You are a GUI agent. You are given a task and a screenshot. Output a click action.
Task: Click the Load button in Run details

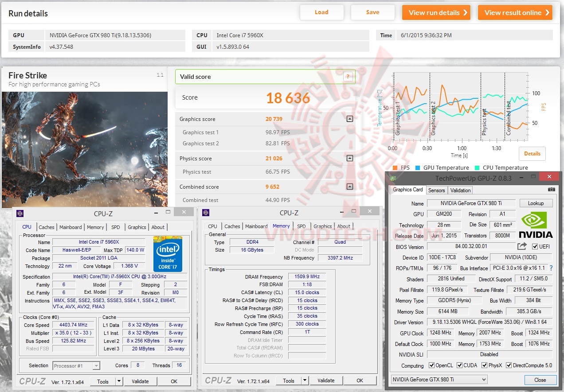[x=321, y=12]
